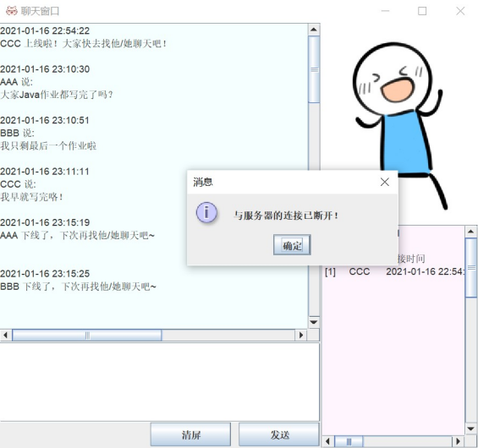Viewport: 478px width, 448px height.
Task: Click chat log horizontal scrollbar left arrow
Action: tap(5, 335)
